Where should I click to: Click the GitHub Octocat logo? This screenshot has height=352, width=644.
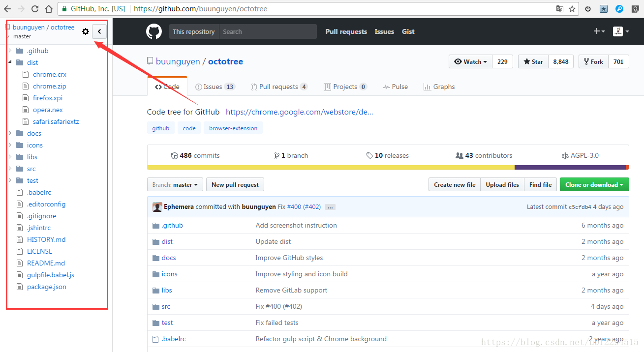pyautogui.click(x=154, y=31)
